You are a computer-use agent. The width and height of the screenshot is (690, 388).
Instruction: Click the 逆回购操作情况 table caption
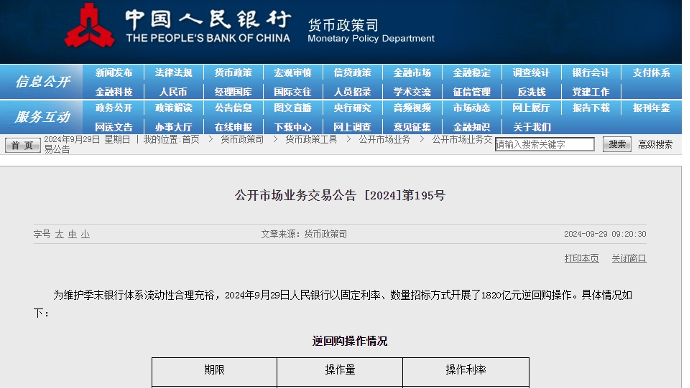pyautogui.click(x=350, y=341)
